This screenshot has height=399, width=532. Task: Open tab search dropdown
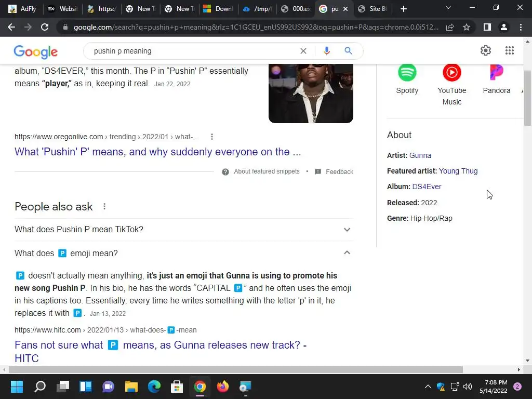(448, 7)
